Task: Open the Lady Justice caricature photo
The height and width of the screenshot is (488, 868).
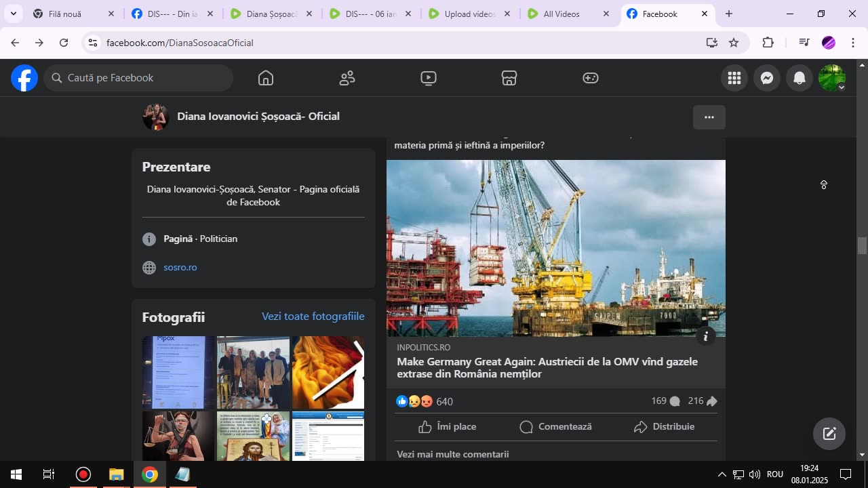Action: (x=178, y=436)
